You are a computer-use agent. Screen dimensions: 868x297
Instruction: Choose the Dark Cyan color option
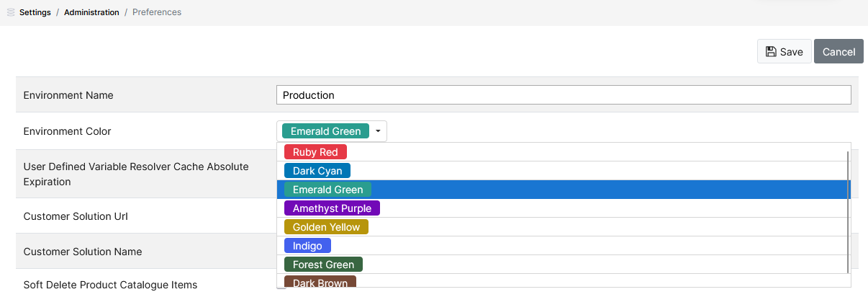(x=317, y=171)
